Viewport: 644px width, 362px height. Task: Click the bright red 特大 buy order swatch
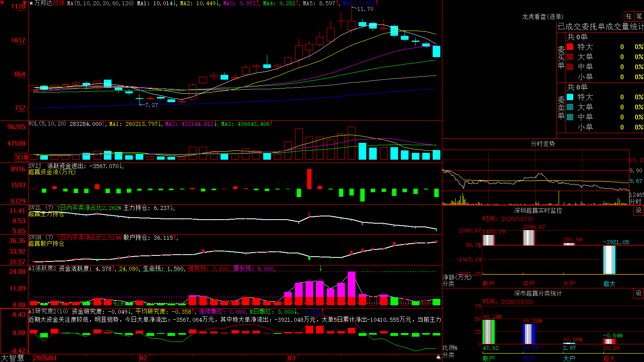tap(570, 47)
